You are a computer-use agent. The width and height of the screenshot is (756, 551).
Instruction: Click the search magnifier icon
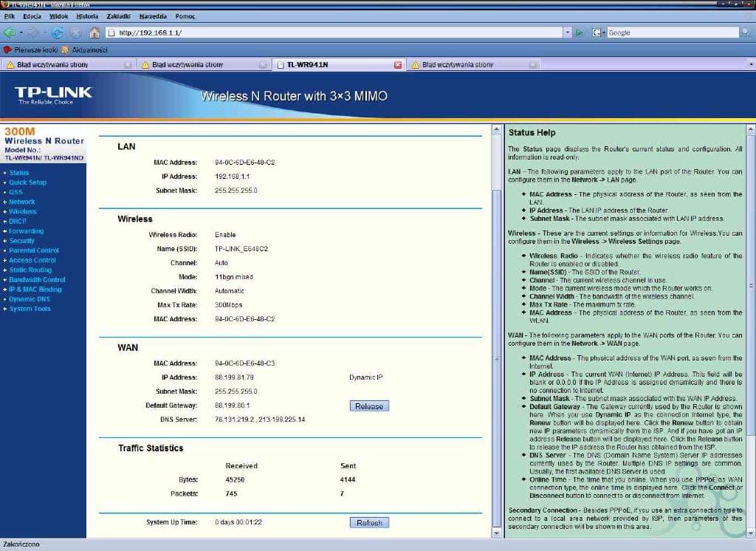(x=746, y=32)
